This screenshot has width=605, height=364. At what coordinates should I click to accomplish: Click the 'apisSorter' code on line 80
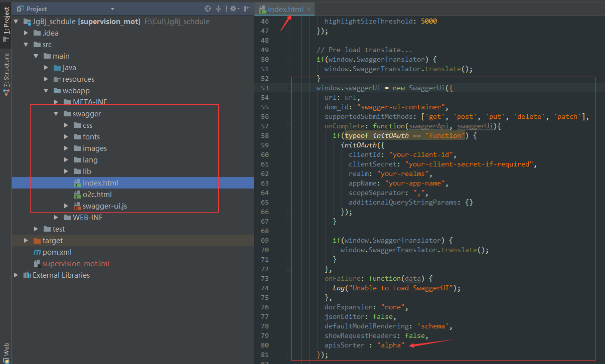[x=345, y=345]
